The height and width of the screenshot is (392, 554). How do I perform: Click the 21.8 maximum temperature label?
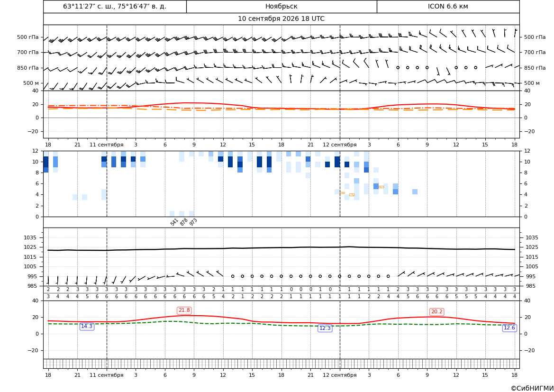pyautogui.click(x=184, y=310)
